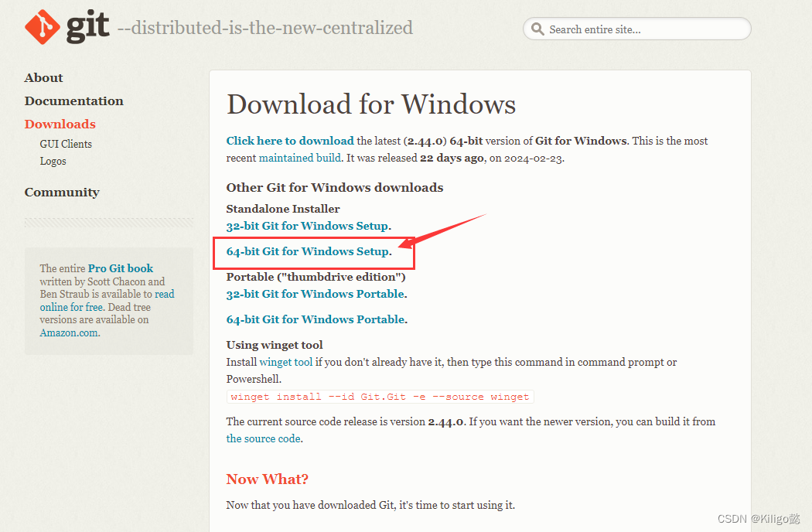Click the winget install command text

(x=380, y=397)
